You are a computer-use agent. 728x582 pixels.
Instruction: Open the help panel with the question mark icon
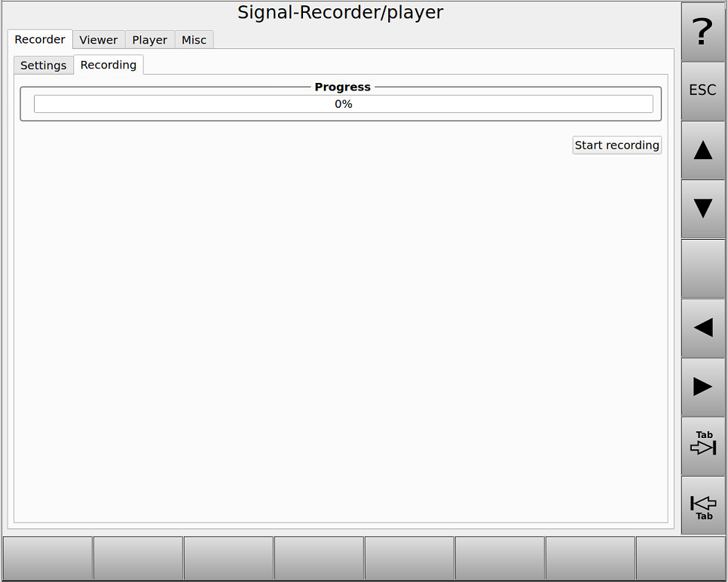[x=702, y=32]
